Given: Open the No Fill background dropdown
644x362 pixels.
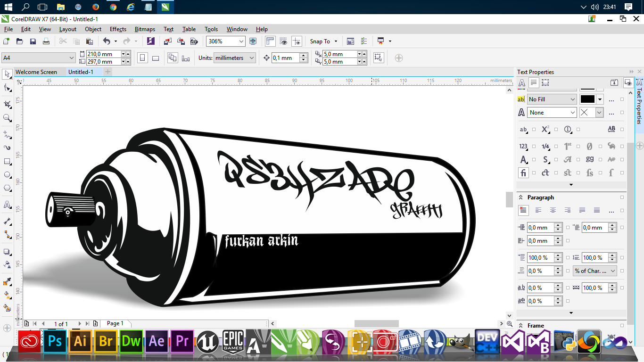Looking at the screenshot, I should click(552, 99).
